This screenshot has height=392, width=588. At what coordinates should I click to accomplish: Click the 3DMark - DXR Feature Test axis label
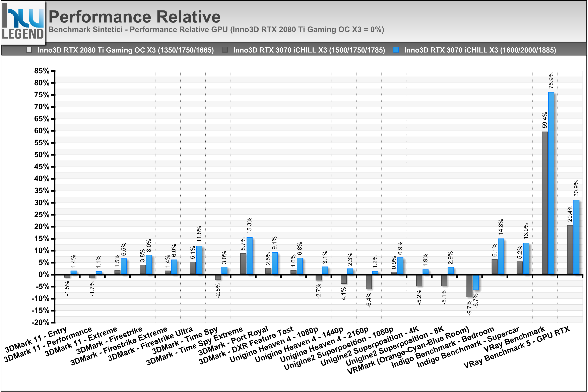click(246, 345)
